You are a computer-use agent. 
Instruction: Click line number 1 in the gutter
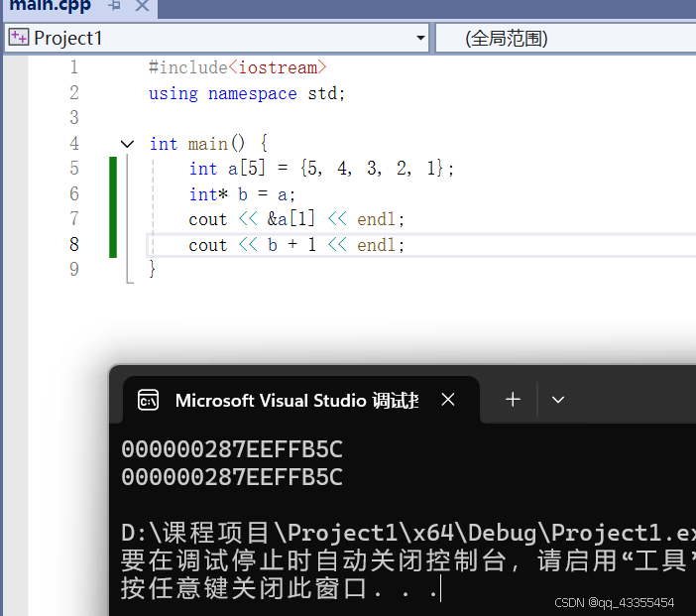tap(73, 67)
